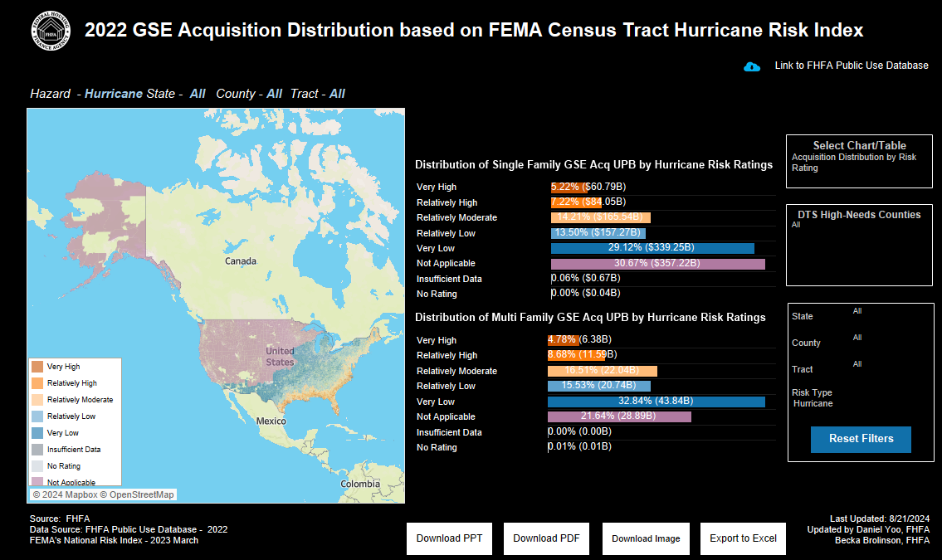Click the FHFA agency logo
942x560 pixels.
(51, 31)
